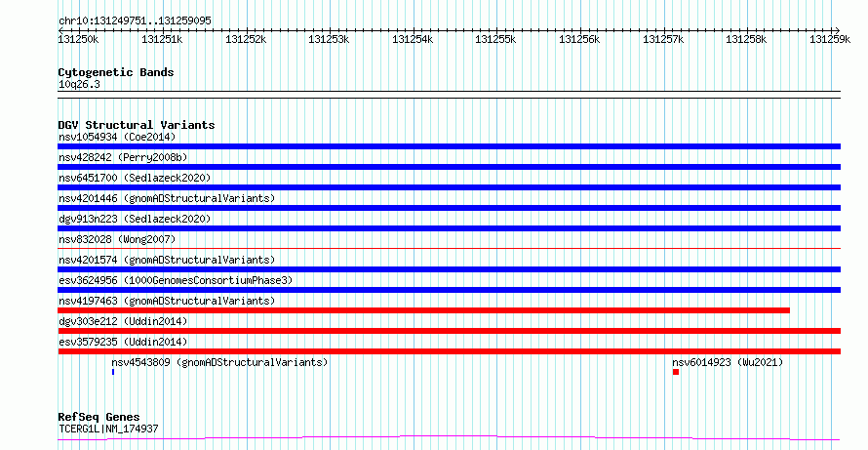868x450 pixels.
Task: Open nsv4543809 (gnomADStructuralVariants) label
Action: 219,362
